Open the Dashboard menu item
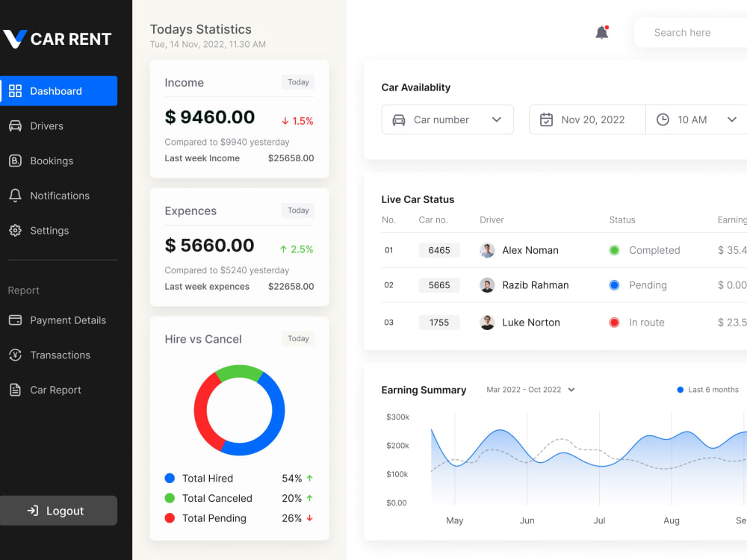The height and width of the screenshot is (560, 747). coord(58,91)
